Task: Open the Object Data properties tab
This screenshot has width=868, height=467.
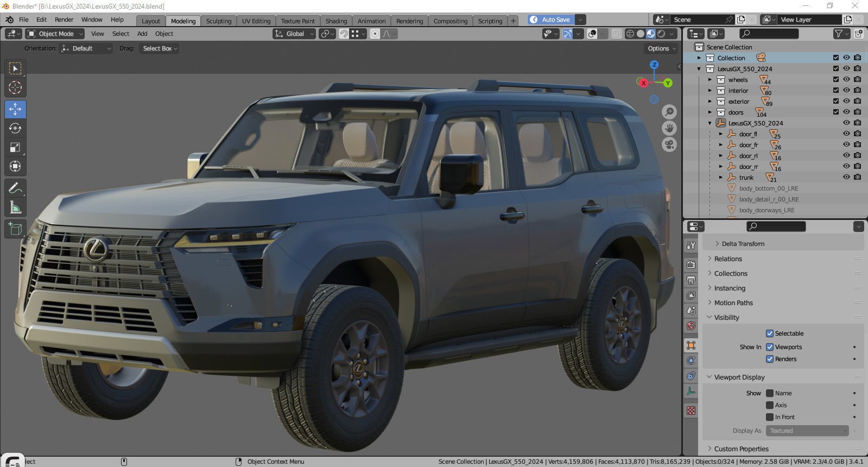Action: tap(691, 391)
